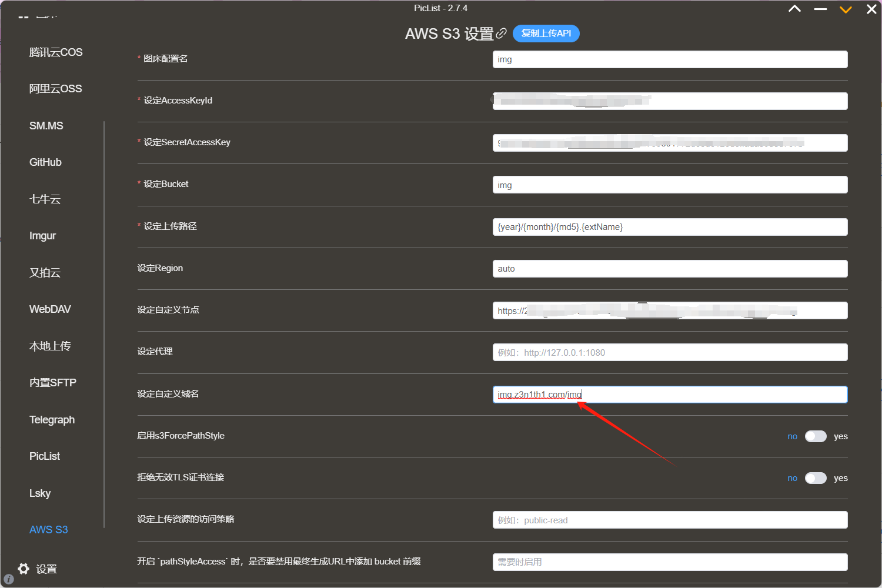Toggle the 启用s3ForcePathStyle switch
Image resolution: width=882 pixels, height=588 pixels.
(816, 436)
